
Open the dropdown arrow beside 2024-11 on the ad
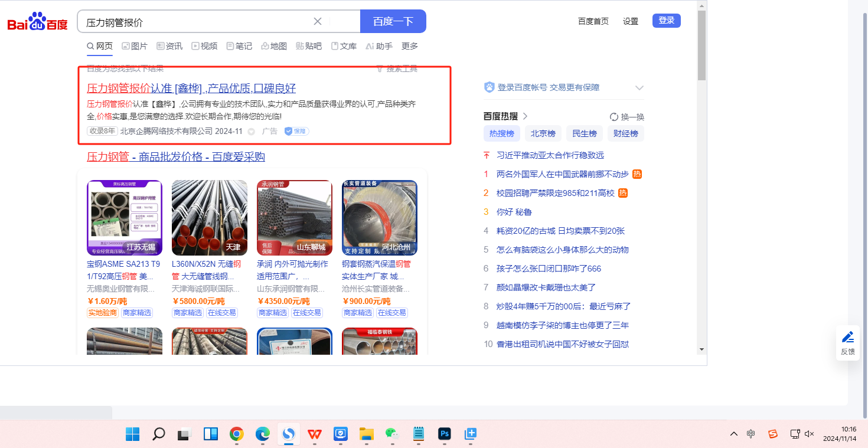point(251,132)
